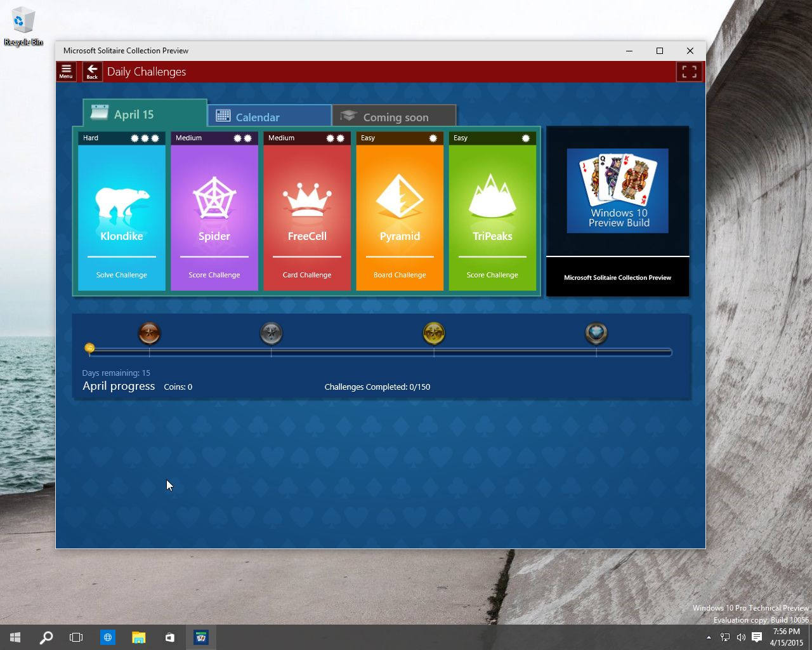This screenshot has height=650, width=812.
Task: Select the Klondike polar bear challenge card
Action: tap(121, 200)
